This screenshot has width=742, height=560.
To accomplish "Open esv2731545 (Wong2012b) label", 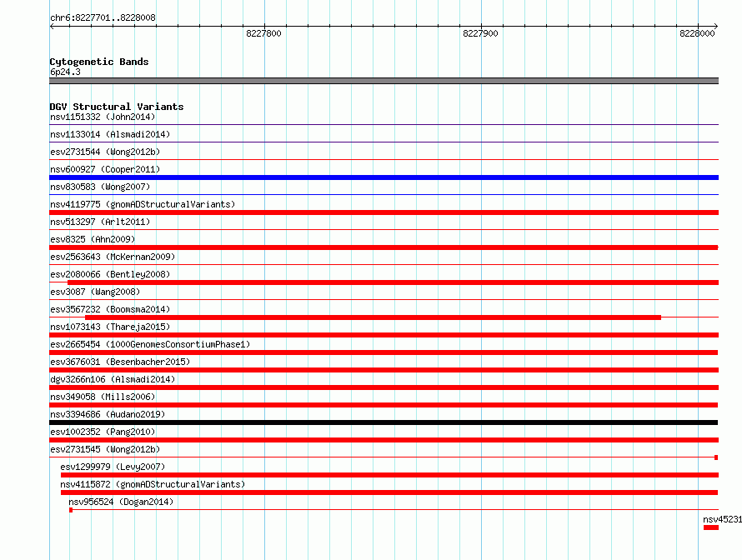I will pos(105,449).
